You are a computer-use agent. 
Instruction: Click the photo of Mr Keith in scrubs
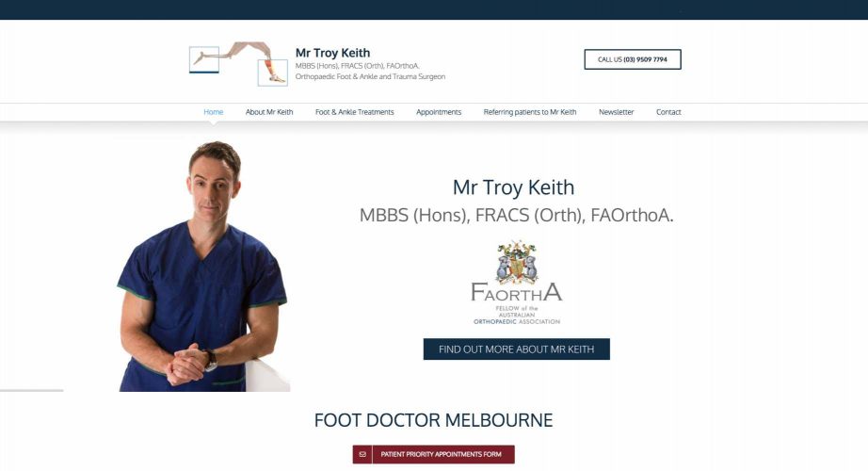203,266
